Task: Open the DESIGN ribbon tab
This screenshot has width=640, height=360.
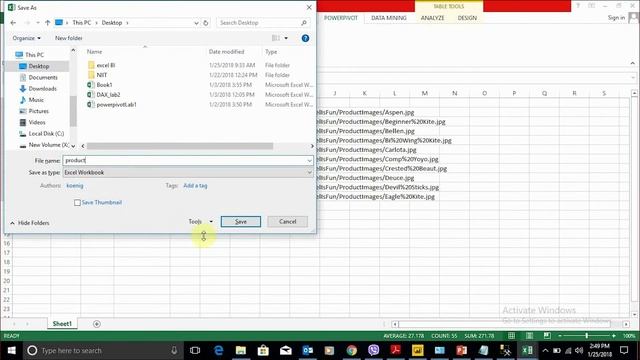Action: pyautogui.click(x=467, y=18)
